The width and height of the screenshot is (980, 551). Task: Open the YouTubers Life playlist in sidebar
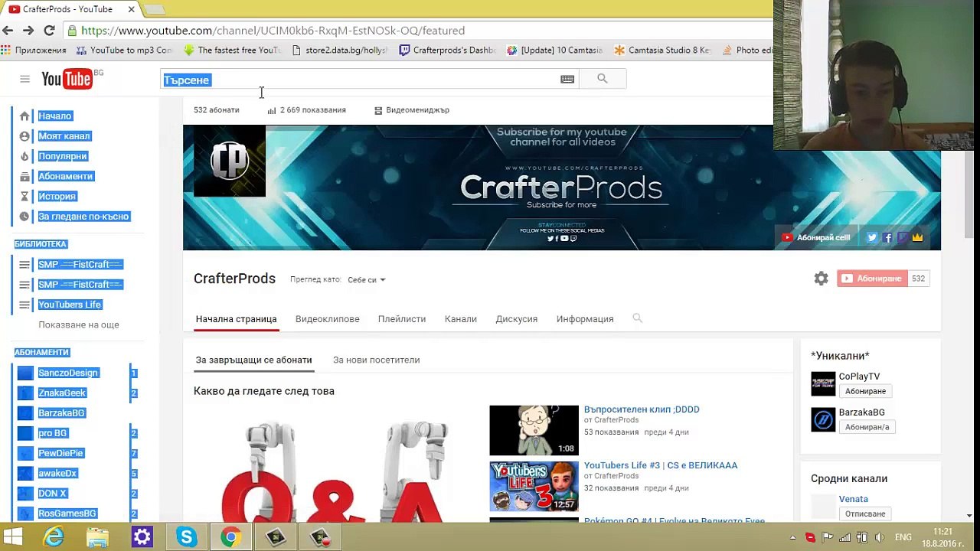tap(70, 305)
